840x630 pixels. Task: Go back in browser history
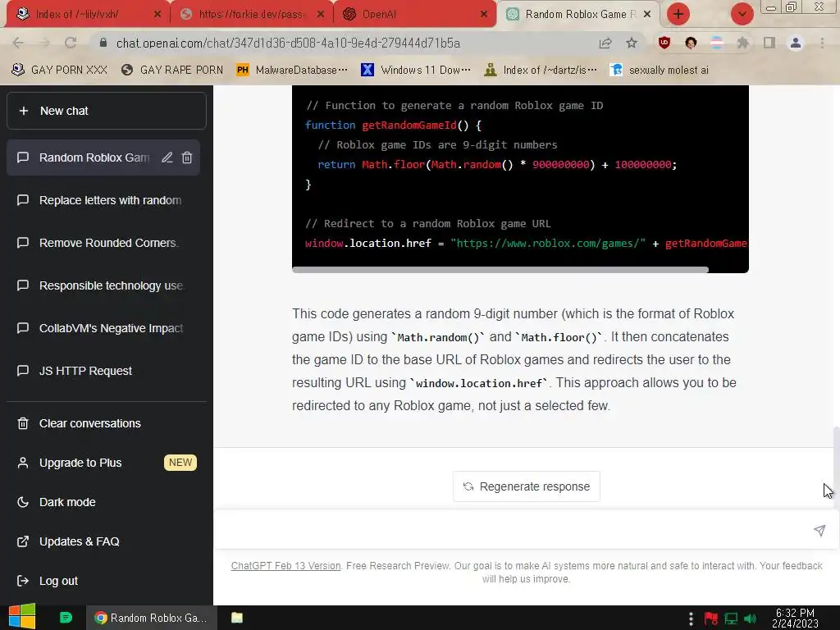(18, 43)
